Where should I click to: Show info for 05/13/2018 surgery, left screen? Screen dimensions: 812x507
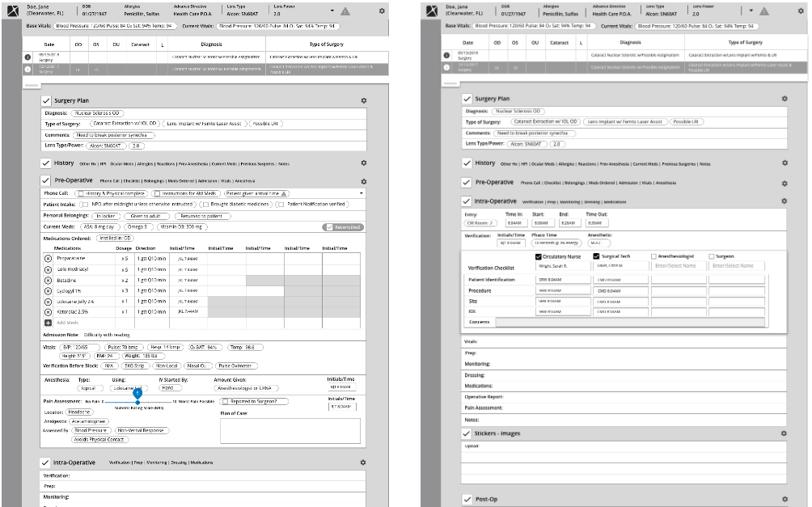(28, 57)
